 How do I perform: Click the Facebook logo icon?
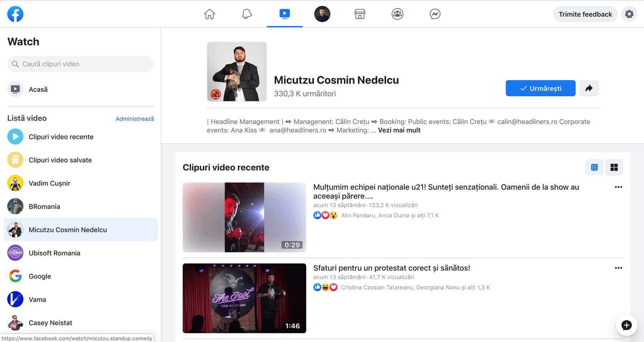click(x=15, y=14)
